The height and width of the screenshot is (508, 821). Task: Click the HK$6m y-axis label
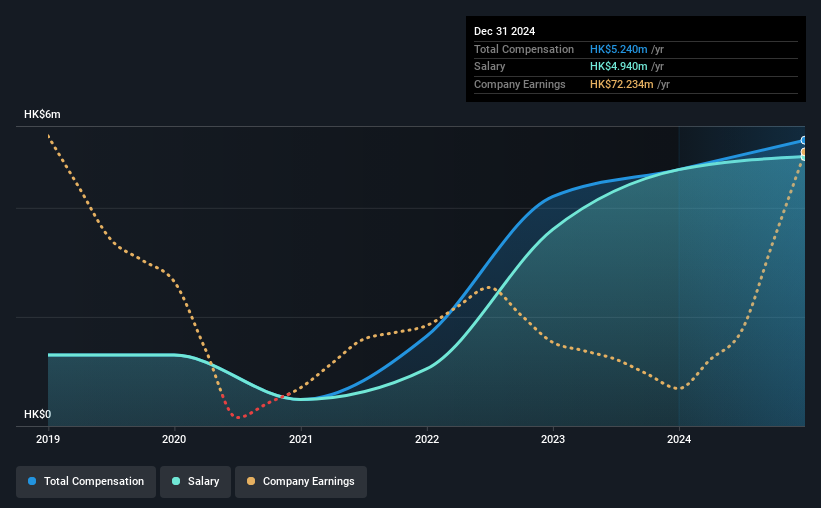pos(42,114)
